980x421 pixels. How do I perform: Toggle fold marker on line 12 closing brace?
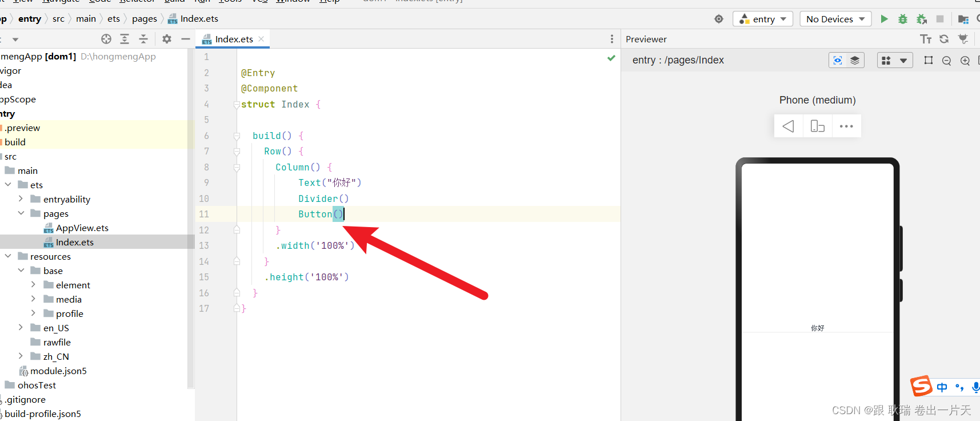point(237,230)
